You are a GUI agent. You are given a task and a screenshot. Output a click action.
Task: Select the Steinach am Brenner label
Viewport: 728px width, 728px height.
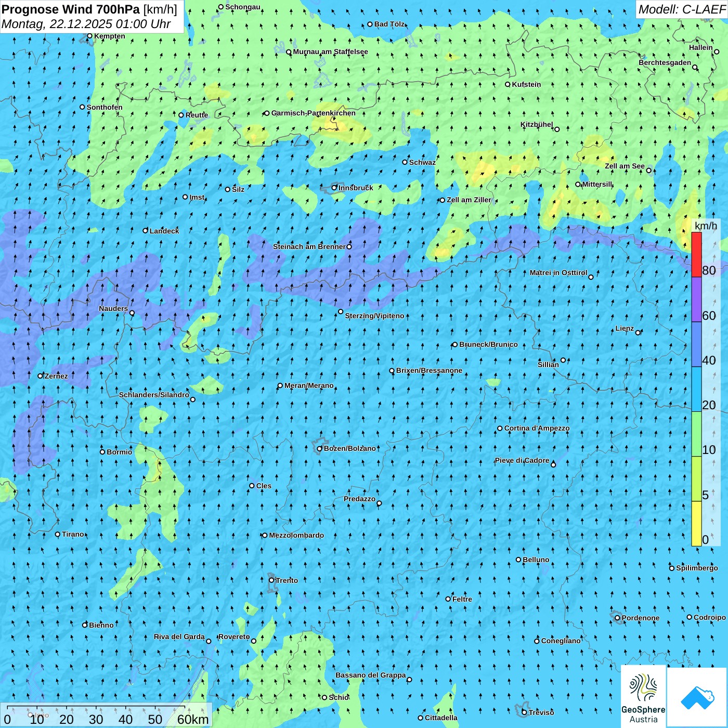(309, 246)
